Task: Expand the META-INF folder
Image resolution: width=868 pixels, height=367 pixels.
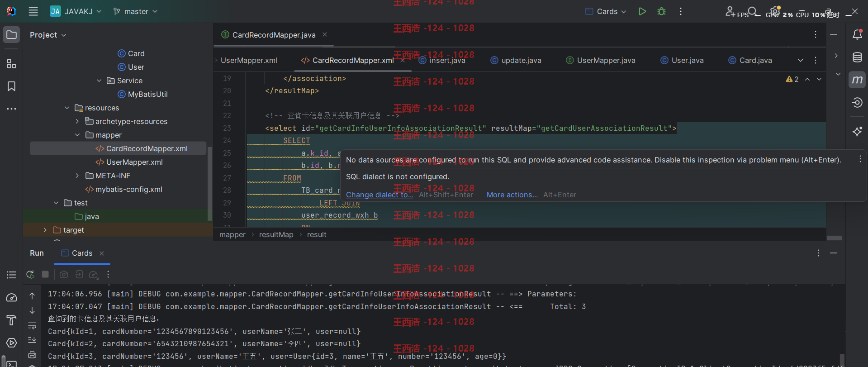Action: (77, 176)
